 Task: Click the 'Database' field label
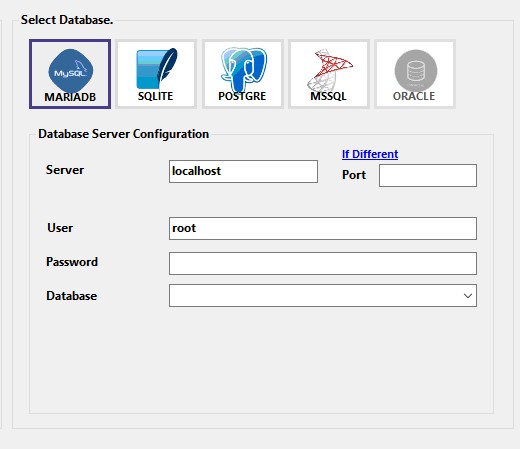coord(72,296)
